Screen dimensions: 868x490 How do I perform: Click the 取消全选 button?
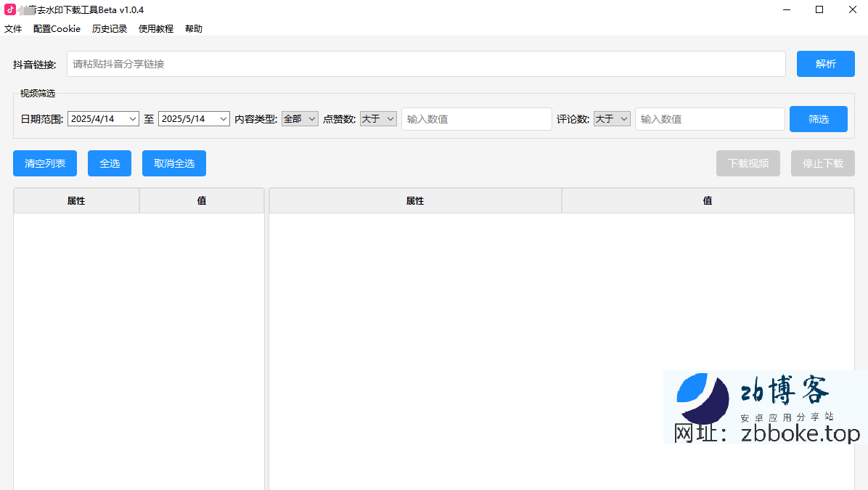click(174, 163)
